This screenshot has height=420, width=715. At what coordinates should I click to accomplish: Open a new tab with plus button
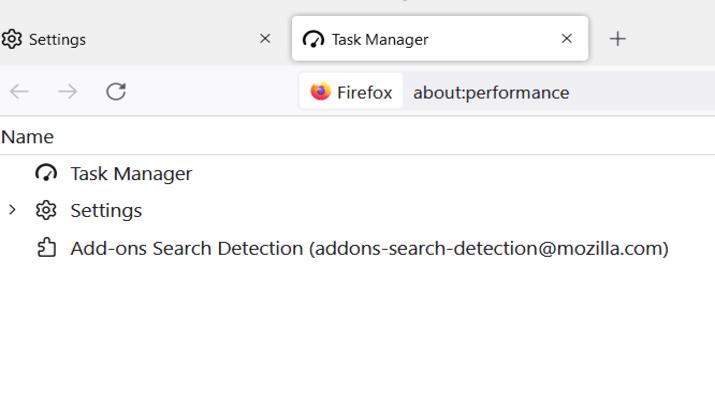click(x=617, y=39)
